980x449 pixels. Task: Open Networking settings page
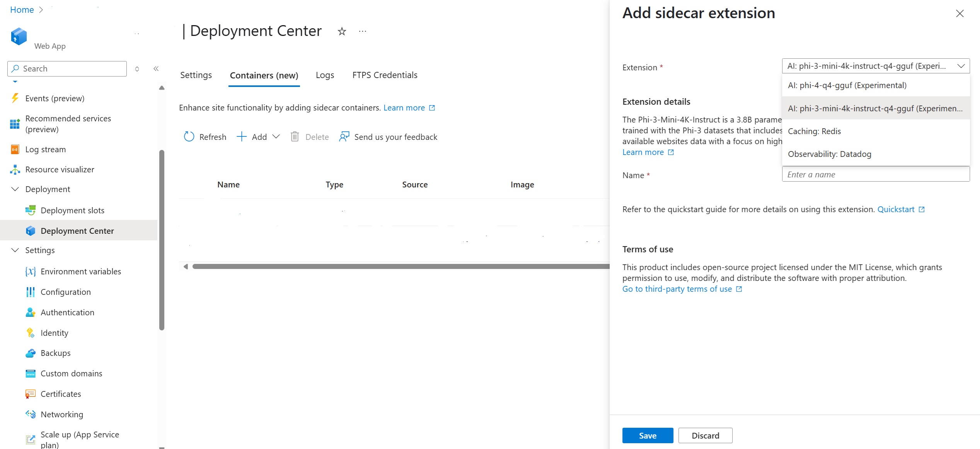click(61, 415)
